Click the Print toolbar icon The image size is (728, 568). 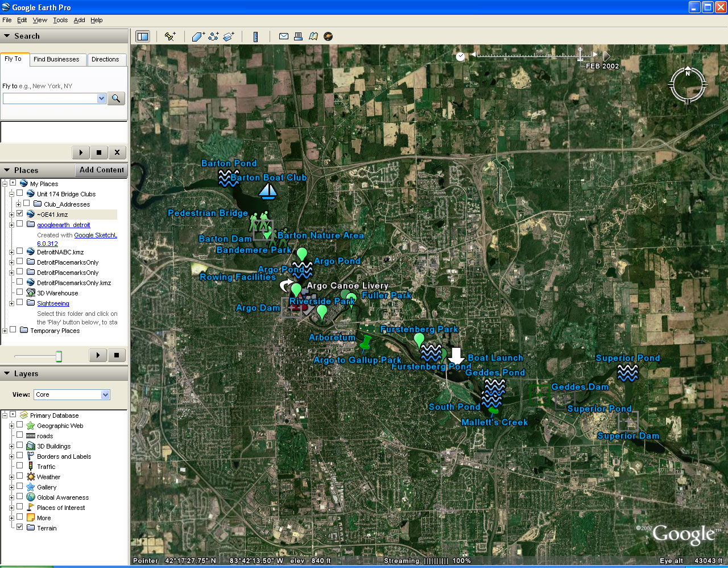coord(298,36)
